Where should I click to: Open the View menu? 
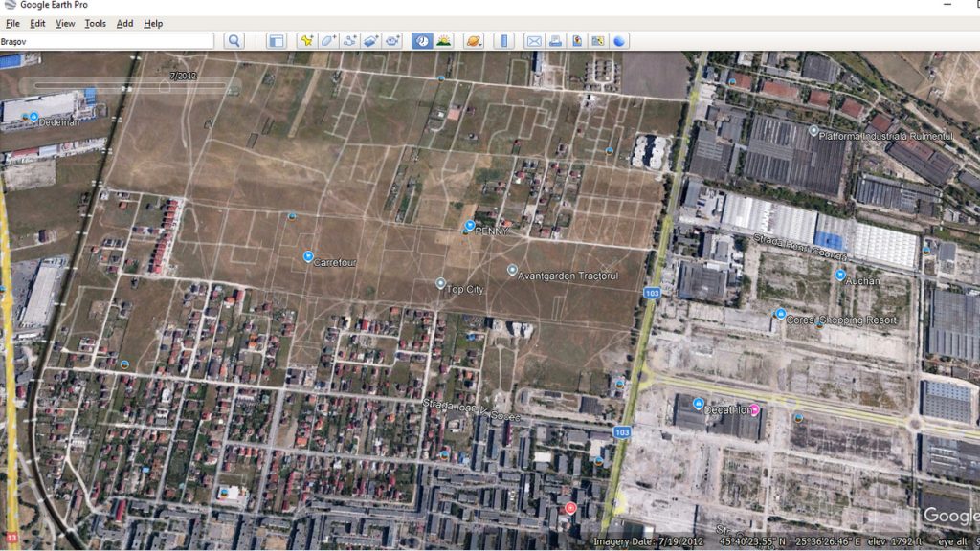65,24
